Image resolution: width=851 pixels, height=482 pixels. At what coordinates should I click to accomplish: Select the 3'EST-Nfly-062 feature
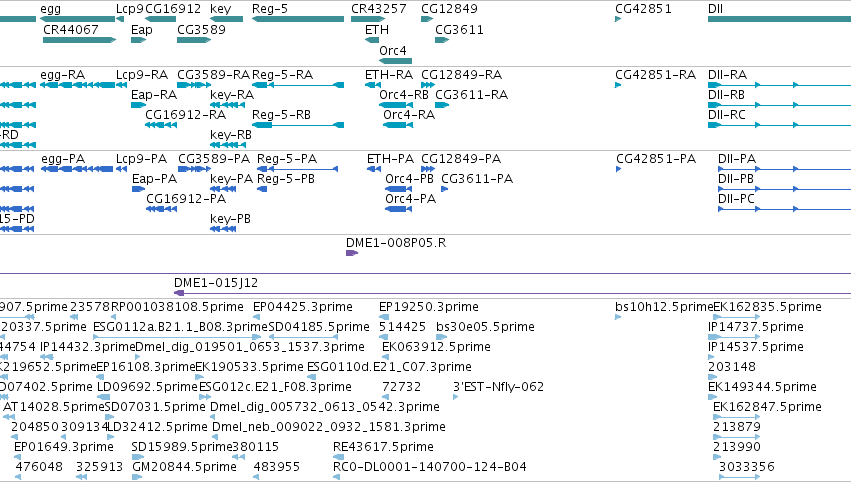click(x=455, y=397)
